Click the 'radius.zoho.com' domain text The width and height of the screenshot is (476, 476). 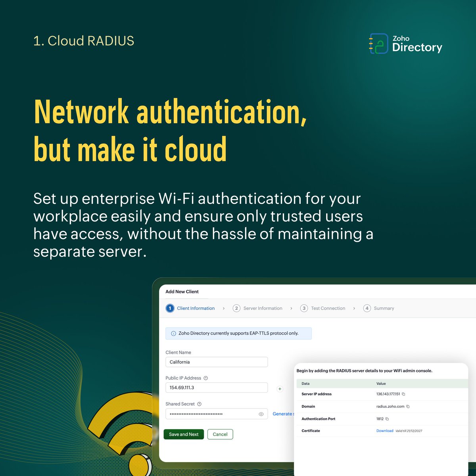(390, 406)
